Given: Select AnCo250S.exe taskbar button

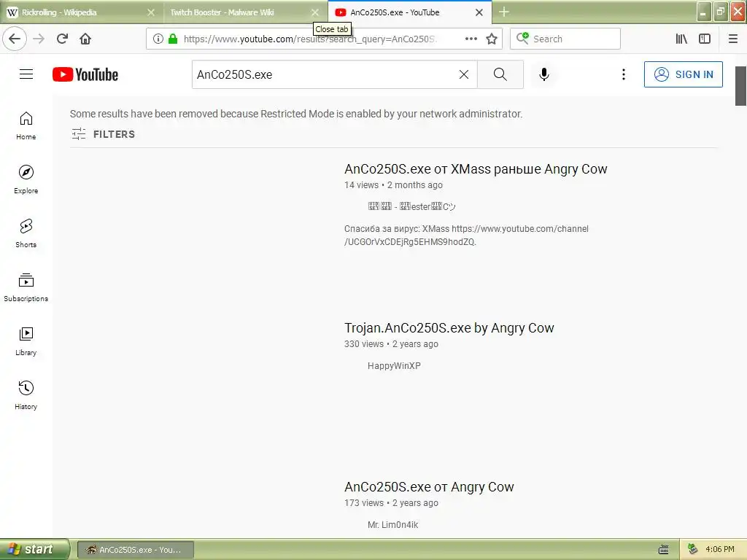Looking at the screenshot, I should tap(135, 550).
